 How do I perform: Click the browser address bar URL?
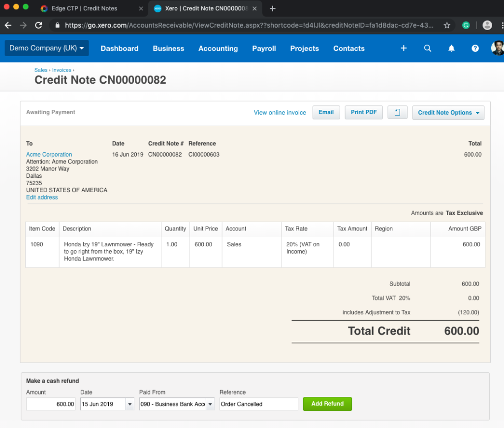[x=249, y=26]
